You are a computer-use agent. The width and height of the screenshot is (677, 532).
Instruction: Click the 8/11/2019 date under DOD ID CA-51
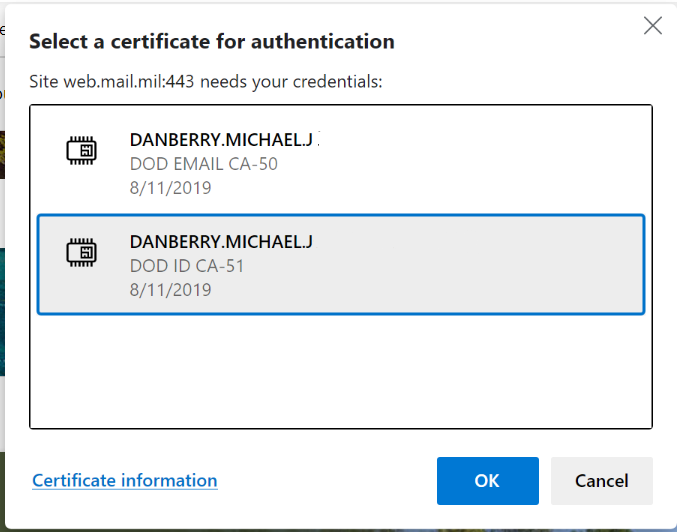pyautogui.click(x=170, y=290)
